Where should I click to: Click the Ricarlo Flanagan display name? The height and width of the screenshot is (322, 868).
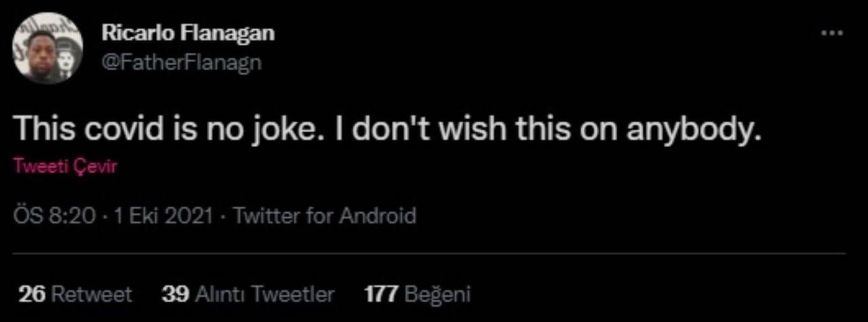[188, 33]
